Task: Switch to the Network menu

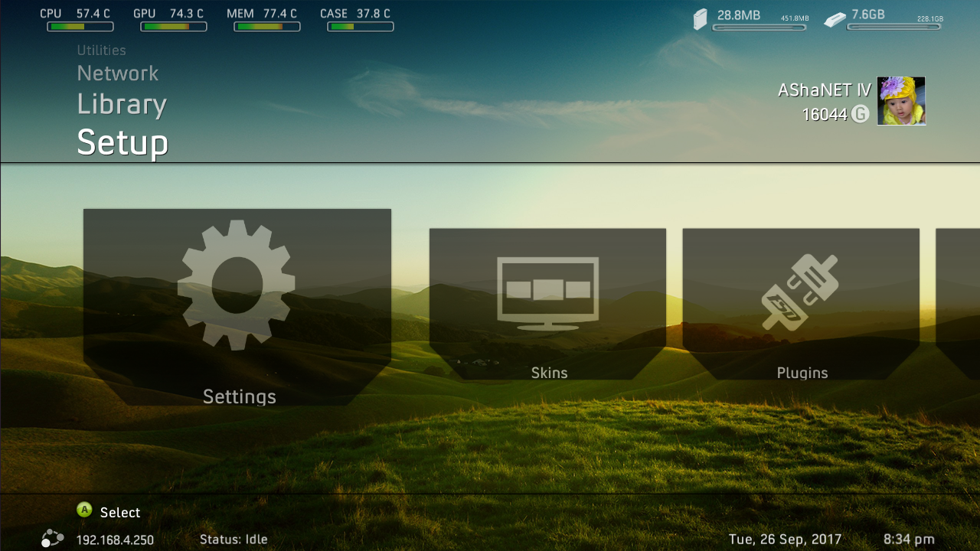Action: (x=118, y=73)
